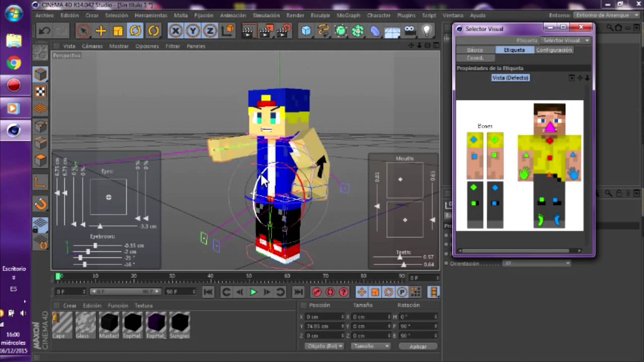The image size is (644, 362).
Task: Switch to the Coord. tab
Action: (475, 58)
